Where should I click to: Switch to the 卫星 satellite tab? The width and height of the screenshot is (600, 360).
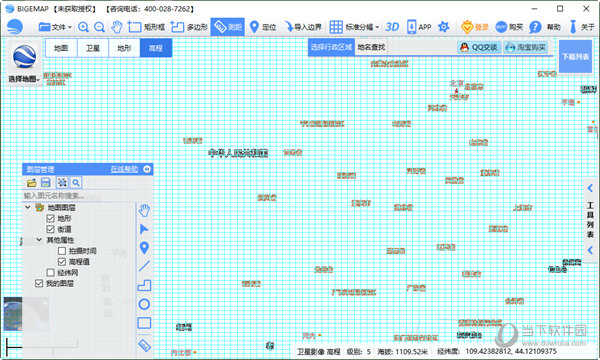(93, 48)
